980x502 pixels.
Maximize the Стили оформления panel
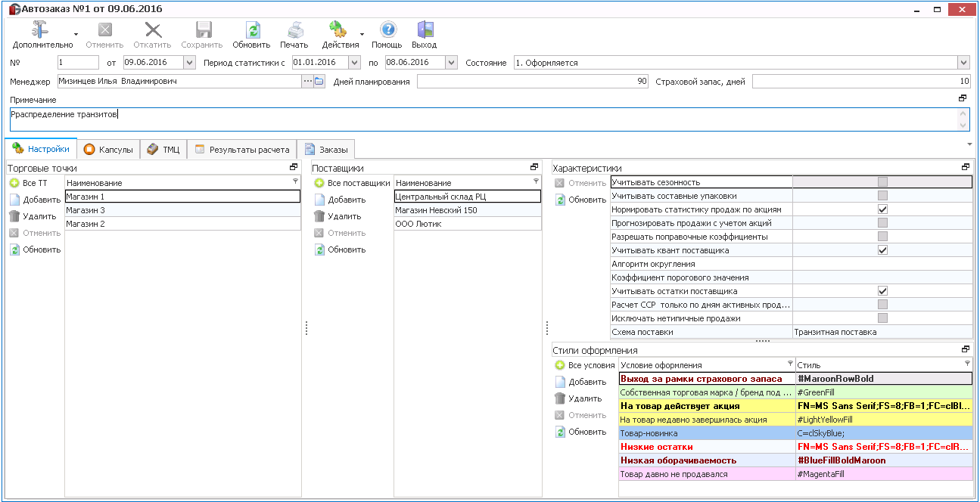965,349
